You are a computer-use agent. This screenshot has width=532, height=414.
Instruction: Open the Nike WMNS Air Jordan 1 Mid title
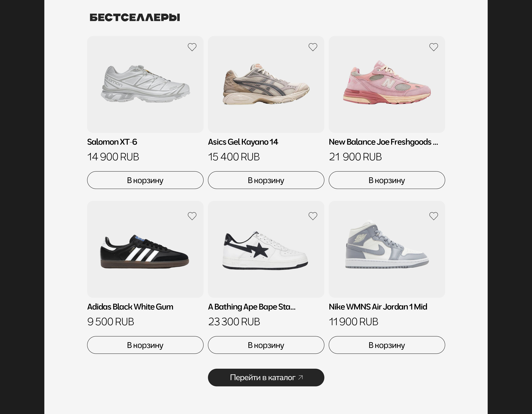click(378, 307)
